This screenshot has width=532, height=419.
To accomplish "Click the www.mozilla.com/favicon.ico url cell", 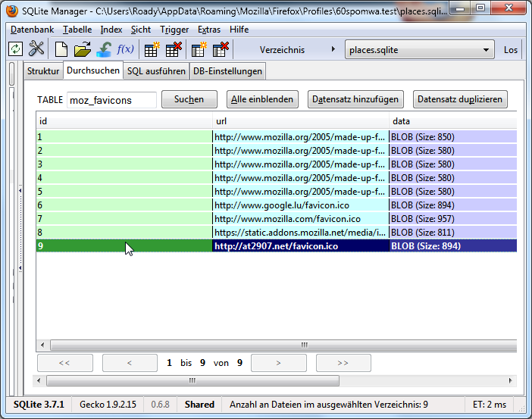I will [x=301, y=219].
